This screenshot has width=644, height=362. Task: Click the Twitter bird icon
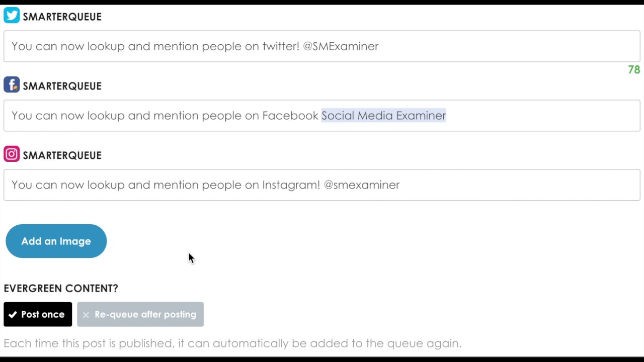tap(12, 15)
